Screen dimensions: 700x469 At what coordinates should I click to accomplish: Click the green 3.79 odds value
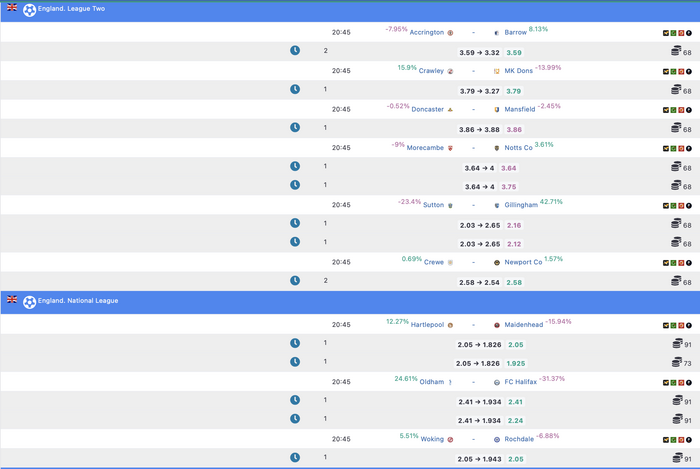pyautogui.click(x=513, y=91)
